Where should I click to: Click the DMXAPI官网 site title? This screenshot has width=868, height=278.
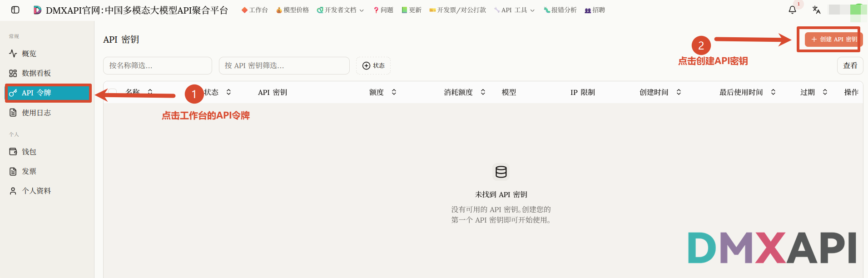(x=137, y=10)
